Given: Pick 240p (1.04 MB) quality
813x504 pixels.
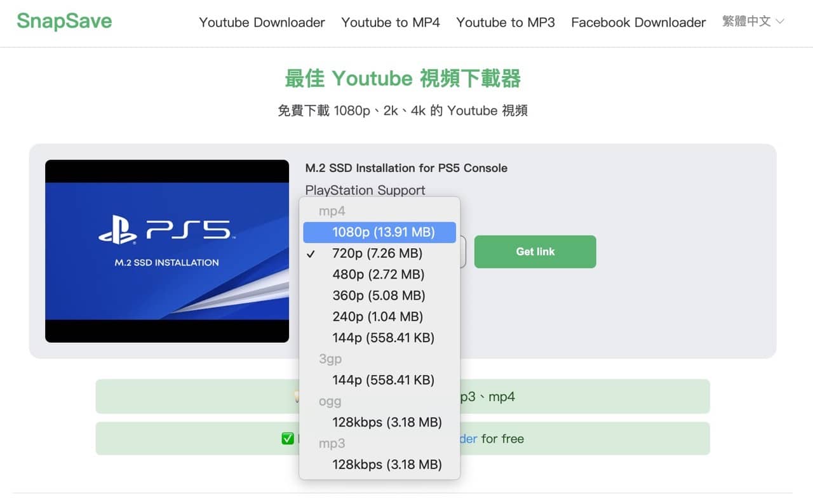Looking at the screenshot, I should point(379,316).
